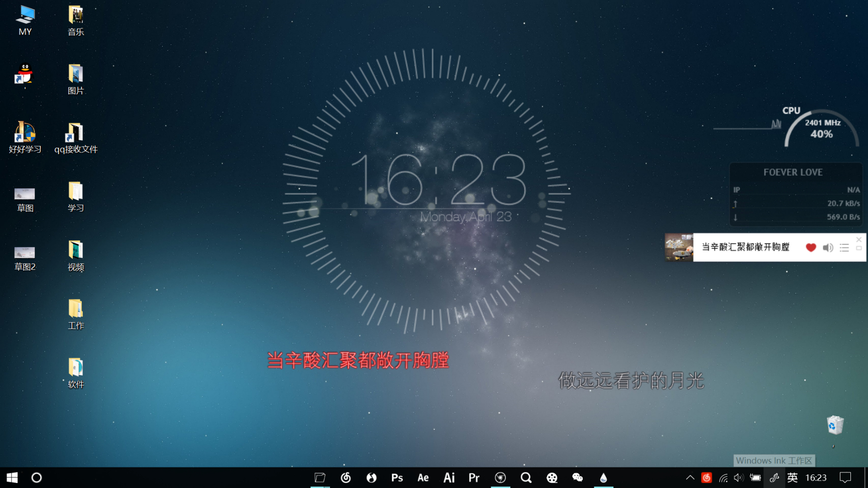
Task: Click the download speed 569.0 B/s value
Action: [x=844, y=217]
